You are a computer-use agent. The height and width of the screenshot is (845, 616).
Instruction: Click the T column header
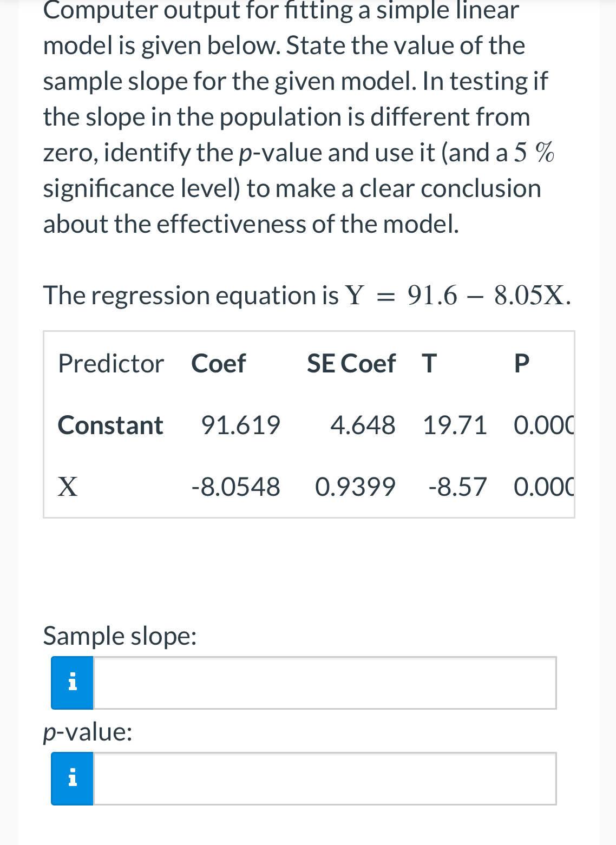point(429,364)
